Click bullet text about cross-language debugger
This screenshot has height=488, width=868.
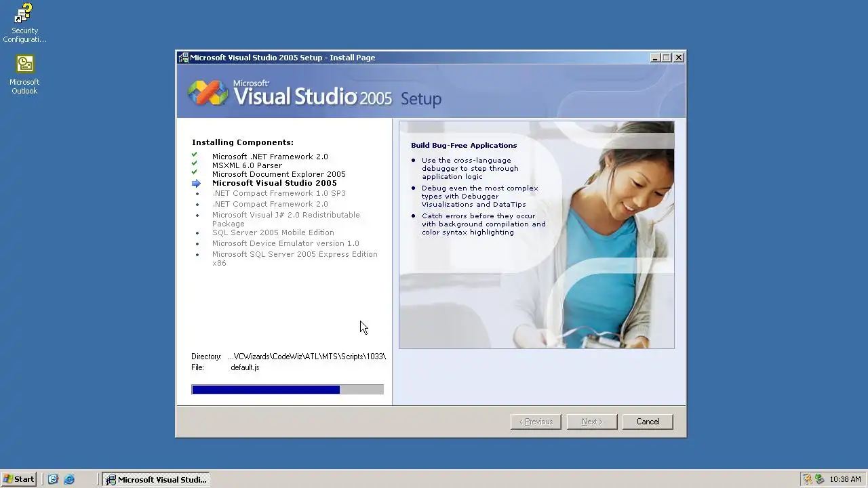point(470,169)
